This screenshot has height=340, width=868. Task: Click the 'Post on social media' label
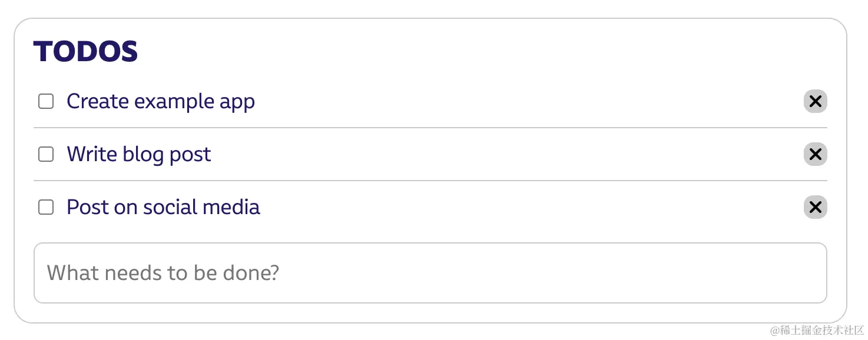tap(163, 207)
